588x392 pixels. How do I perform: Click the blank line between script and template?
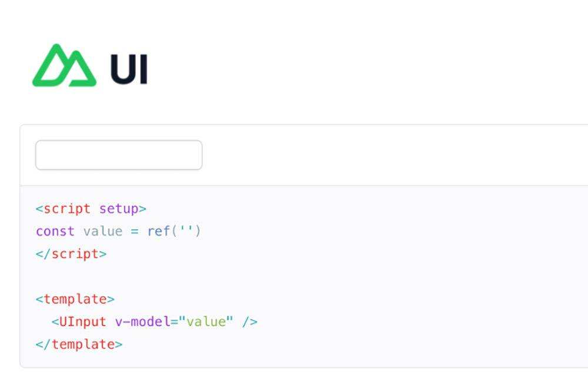click(176, 276)
